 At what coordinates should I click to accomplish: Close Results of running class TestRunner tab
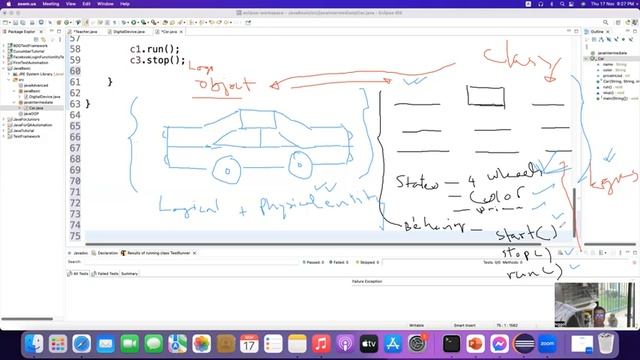click(x=194, y=253)
